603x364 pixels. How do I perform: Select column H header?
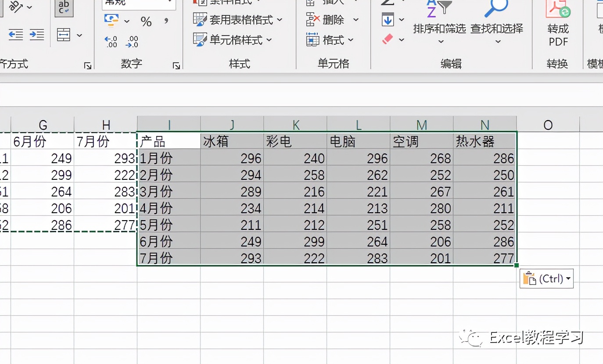(x=106, y=125)
